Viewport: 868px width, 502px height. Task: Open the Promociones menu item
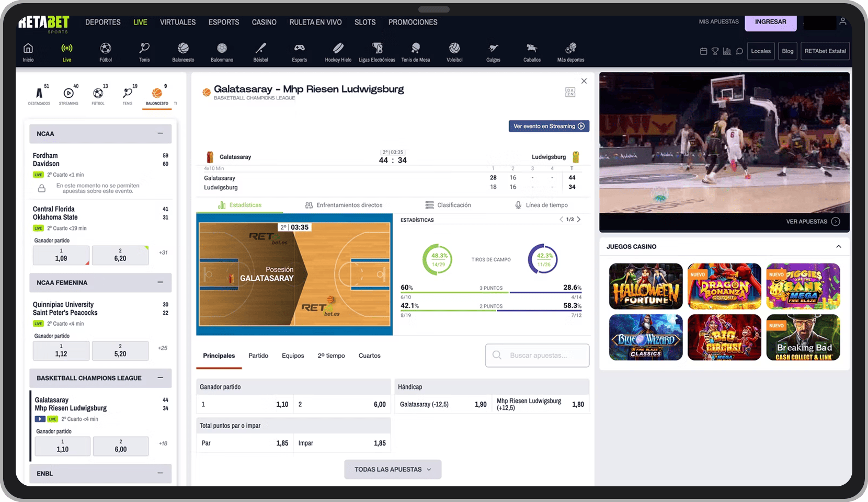[x=413, y=22]
